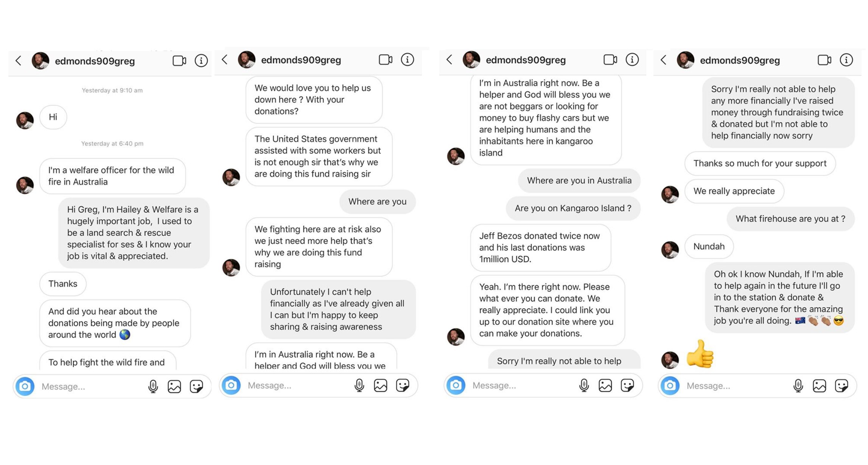Go back using the arrow in the first panel

tap(18, 60)
